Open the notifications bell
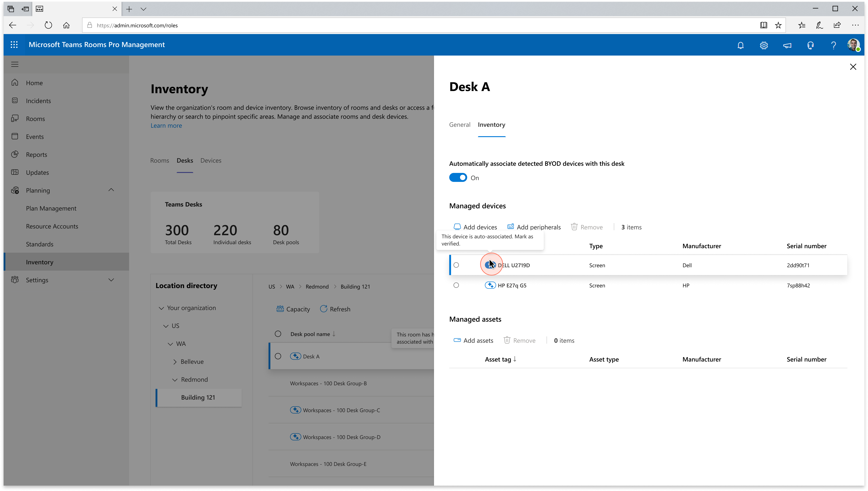The image size is (868, 491). click(740, 45)
